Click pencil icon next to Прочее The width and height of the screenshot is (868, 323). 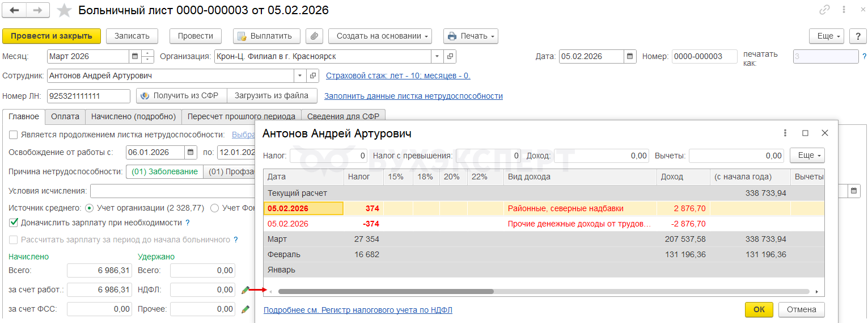245,309
